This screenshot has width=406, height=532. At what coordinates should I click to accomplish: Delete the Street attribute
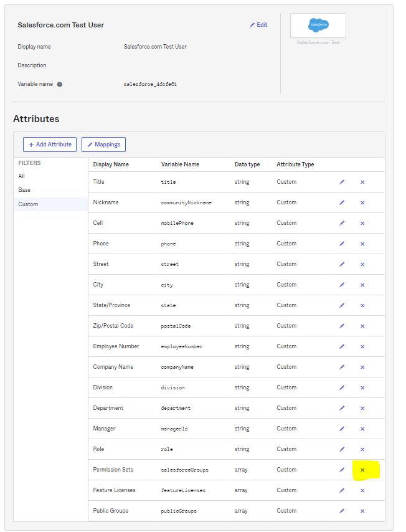[x=362, y=264]
